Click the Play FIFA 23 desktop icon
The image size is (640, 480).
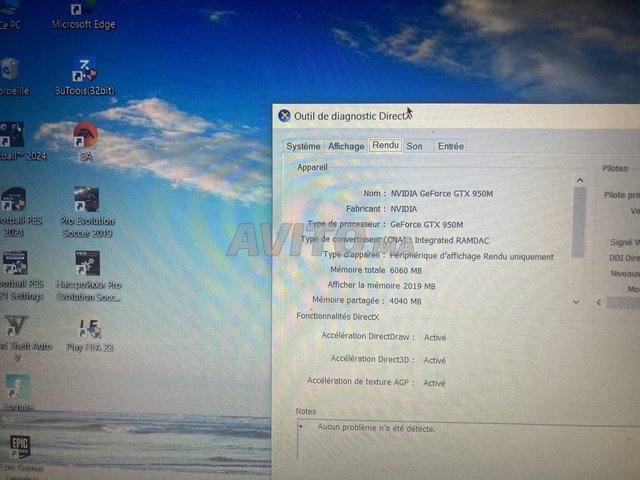click(x=89, y=329)
